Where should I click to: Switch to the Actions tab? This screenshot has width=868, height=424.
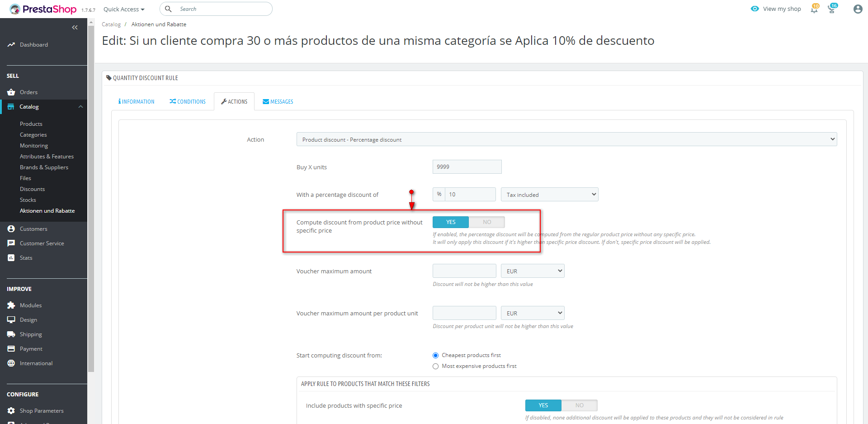[x=234, y=102]
